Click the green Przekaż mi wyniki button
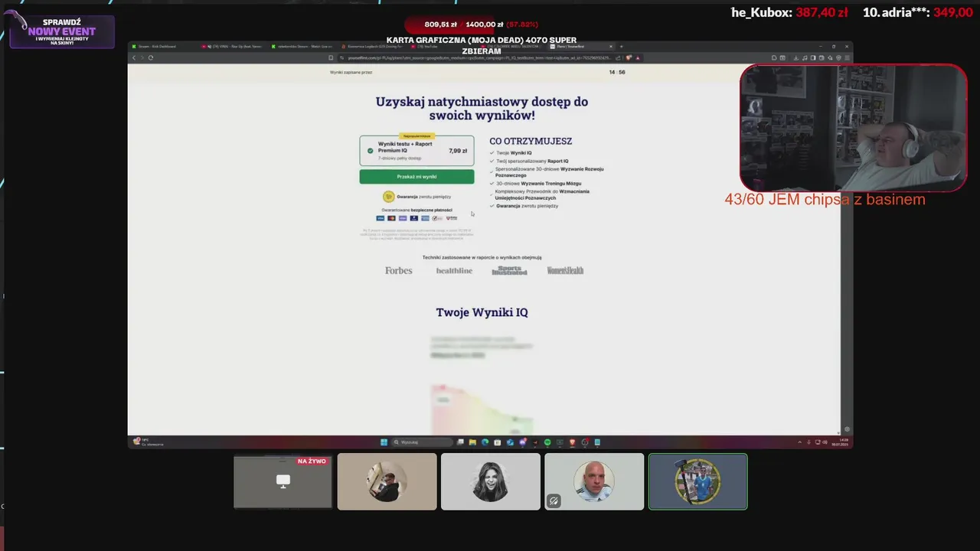 pos(416,177)
